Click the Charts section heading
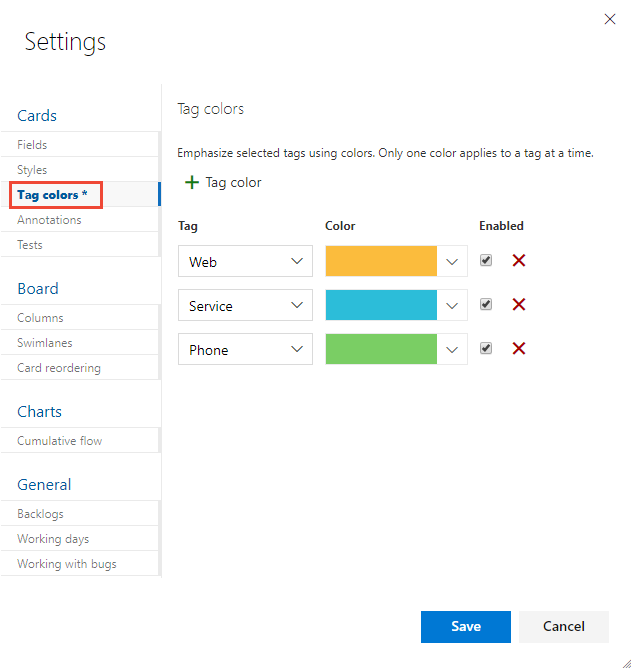 pyautogui.click(x=39, y=412)
